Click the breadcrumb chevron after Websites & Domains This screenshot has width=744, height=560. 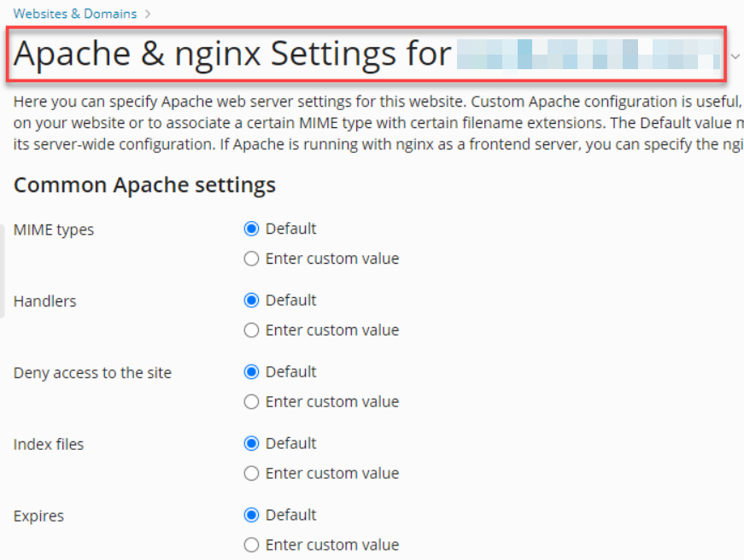[148, 14]
